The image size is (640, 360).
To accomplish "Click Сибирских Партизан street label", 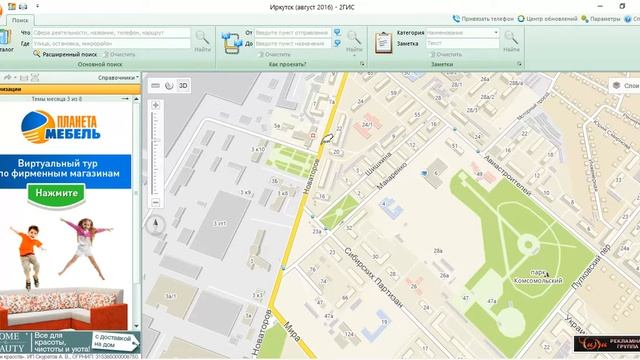I will (373, 278).
